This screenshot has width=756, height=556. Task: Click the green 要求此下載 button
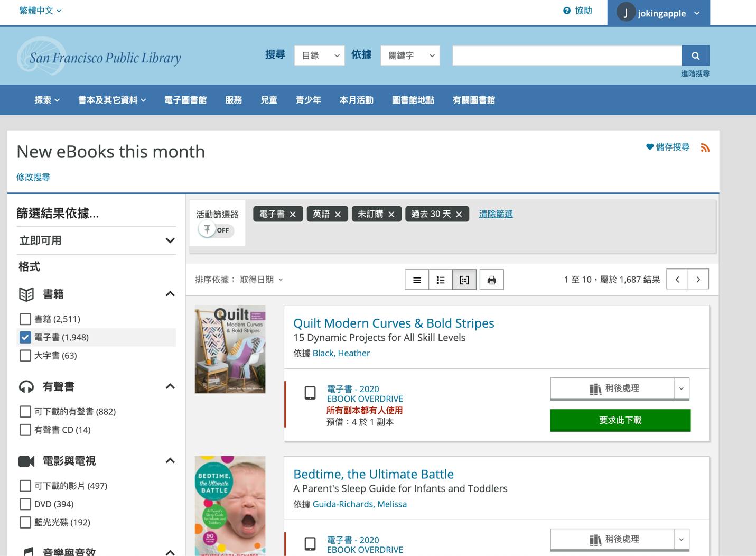[x=620, y=421]
